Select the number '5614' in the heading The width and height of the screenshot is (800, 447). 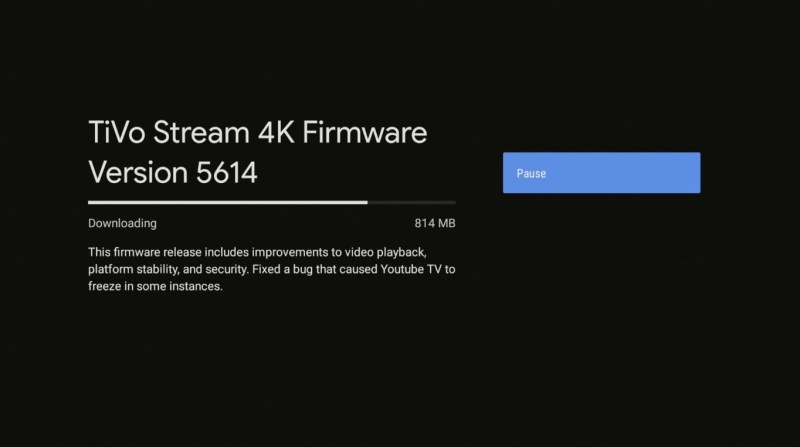coord(227,172)
